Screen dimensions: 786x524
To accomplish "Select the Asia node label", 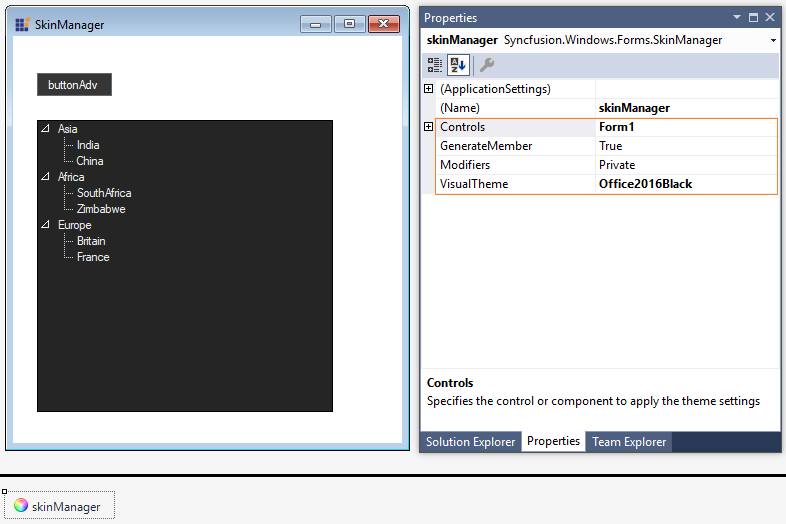I will pos(67,129).
